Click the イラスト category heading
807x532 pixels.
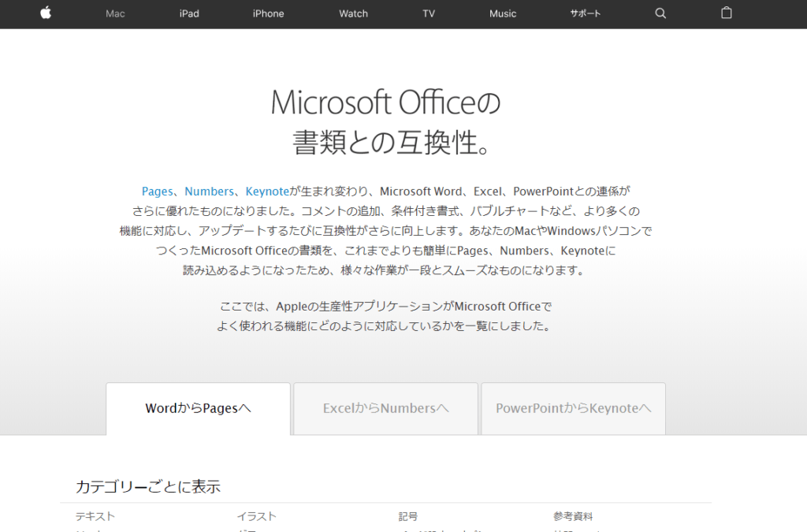pos(256,516)
